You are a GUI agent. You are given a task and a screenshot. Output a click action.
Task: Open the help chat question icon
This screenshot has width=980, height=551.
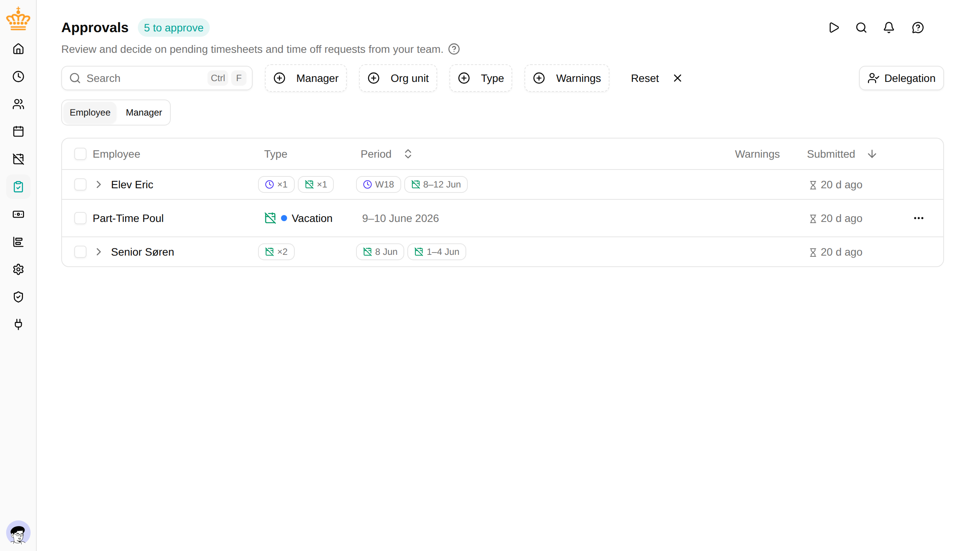pos(918,28)
